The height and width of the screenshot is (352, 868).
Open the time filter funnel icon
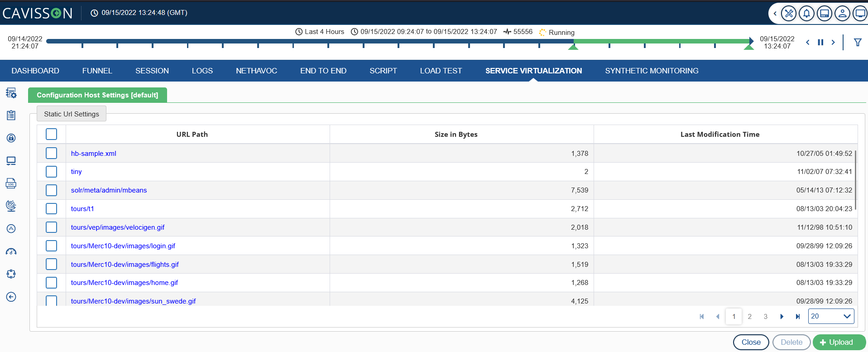pyautogui.click(x=858, y=42)
